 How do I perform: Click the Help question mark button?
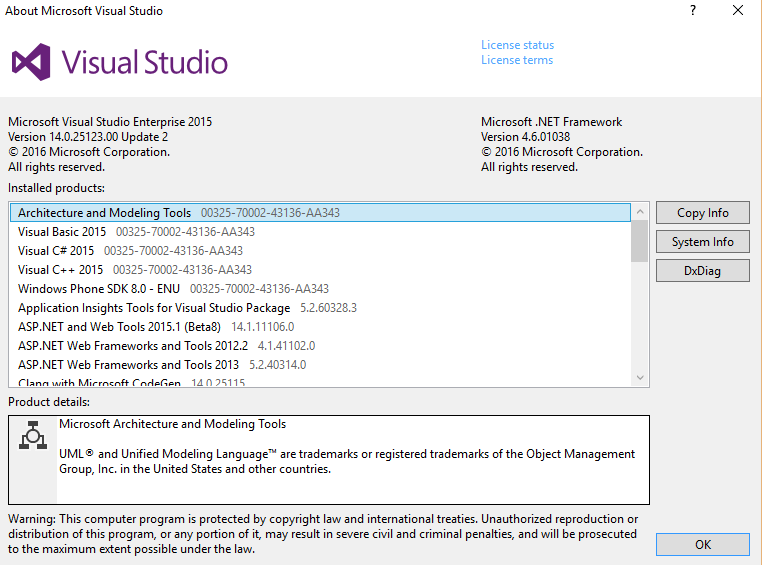pyautogui.click(x=693, y=11)
